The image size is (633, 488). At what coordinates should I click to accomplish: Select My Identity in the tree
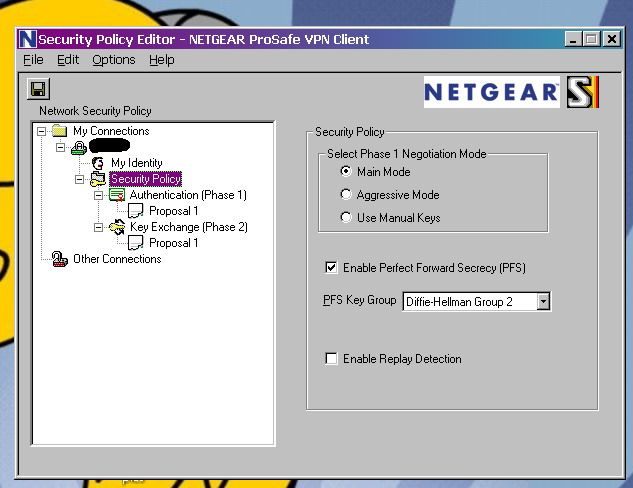(136, 163)
